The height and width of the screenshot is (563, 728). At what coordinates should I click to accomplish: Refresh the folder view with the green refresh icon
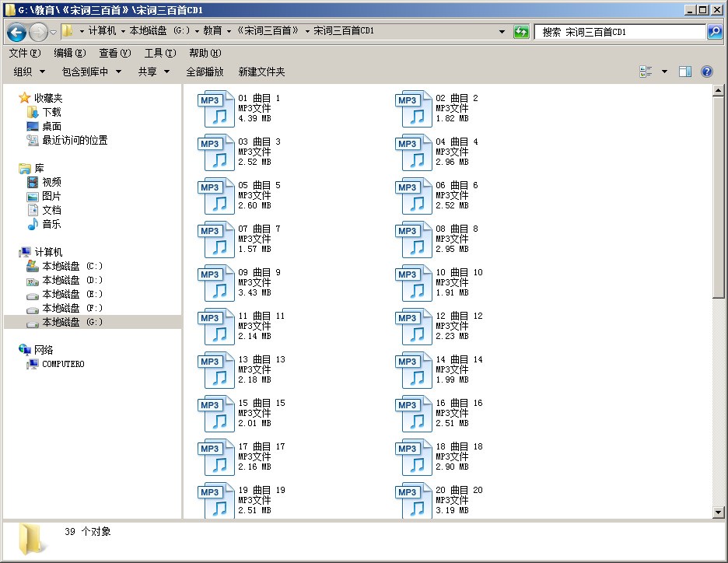pyautogui.click(x=520, y=32)
